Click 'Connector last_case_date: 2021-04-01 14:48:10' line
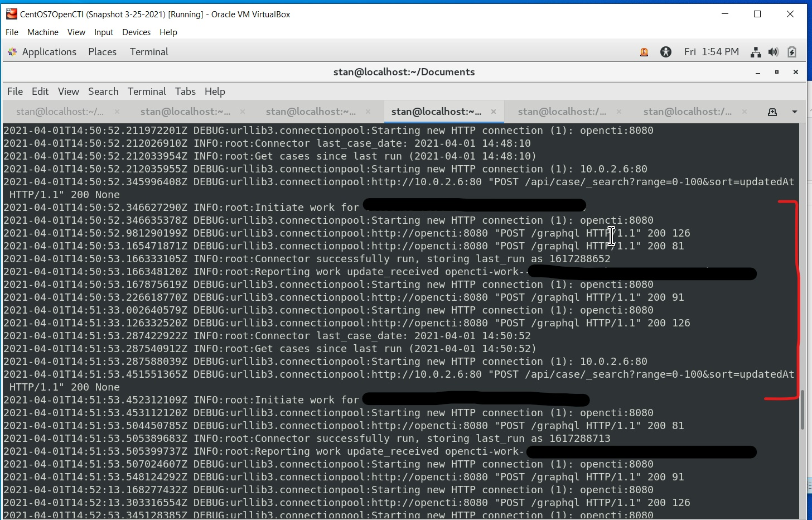The image size is (812, 520). point(267,143)
